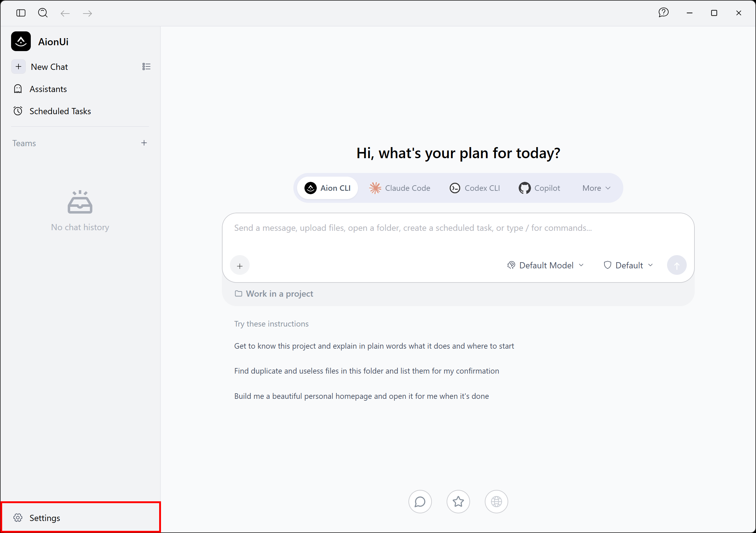Open the Default permission mode dropdown

click(x=628, y=265)
